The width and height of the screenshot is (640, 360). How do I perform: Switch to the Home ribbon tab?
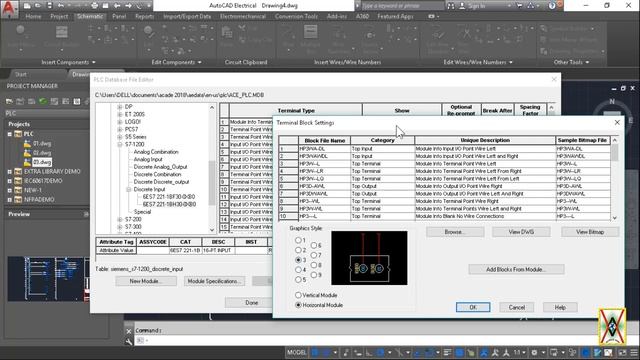click(x=33, y=16)
